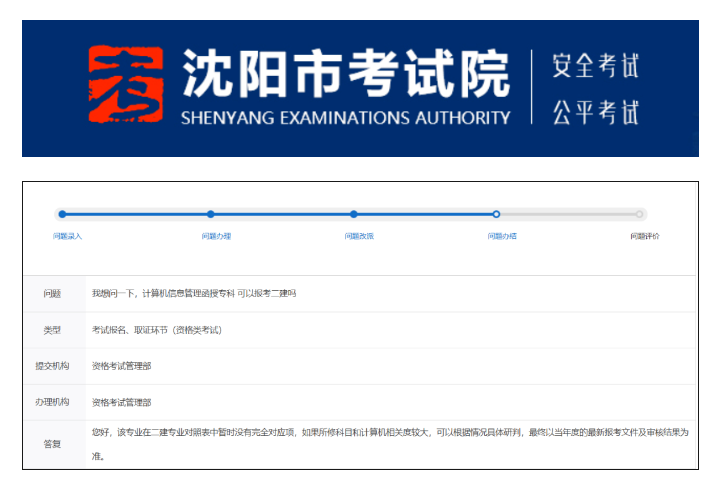720x493 pixels.
Task: Click the grey final dot above 问题评价
Action: [639, 214]
